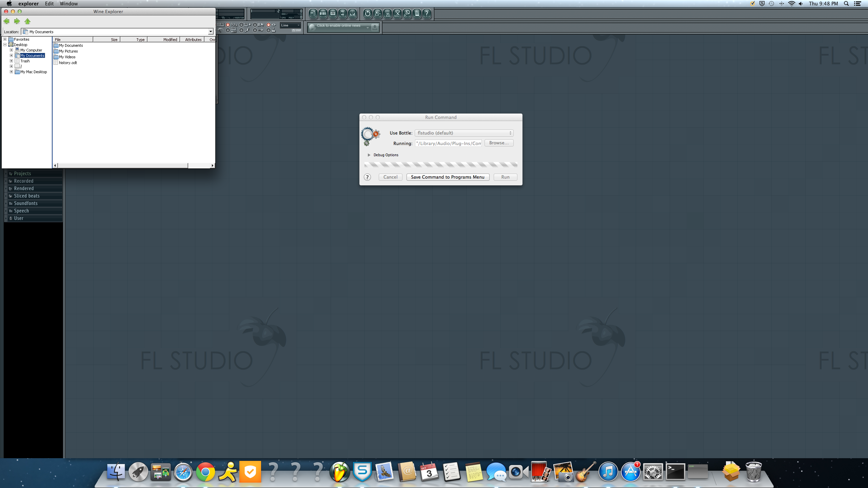Image resolution: width=868 pixels, height=488 pixels.
Task: Show the FL Studio piano roll
Action: point(333,14)
